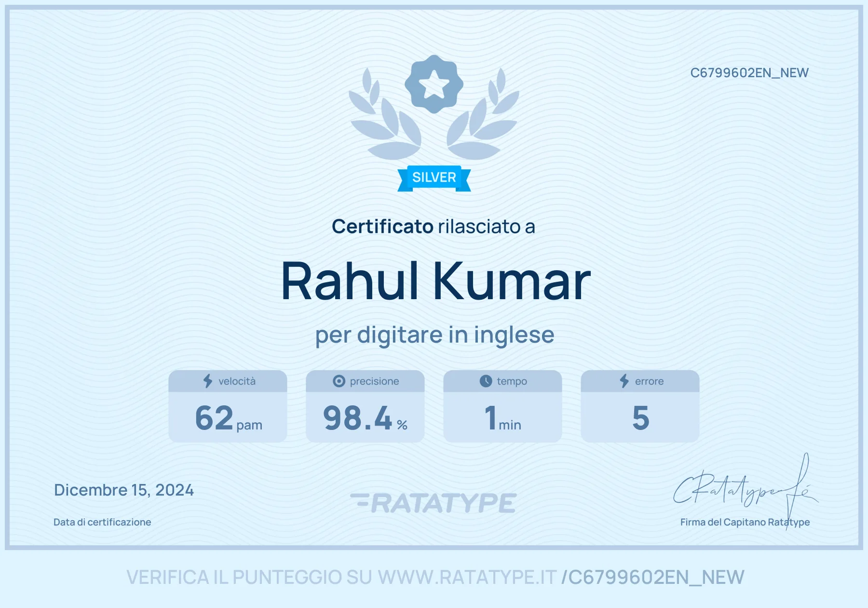
Task: Click the star badge emblem above SILVER
Action: pos(434,84)
